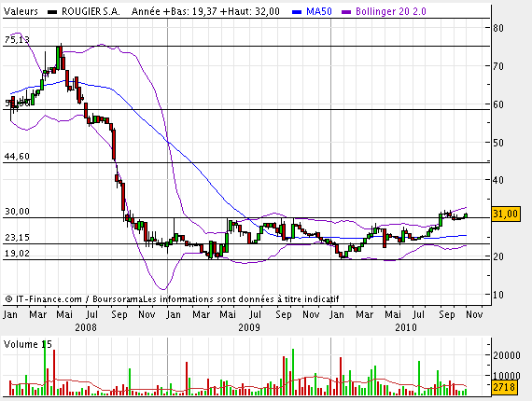Screen dimensions: 532x401
Task: Click the black ROUGIER S.A. legend marker
Action: pyautogui.click(x=52, y=12)
